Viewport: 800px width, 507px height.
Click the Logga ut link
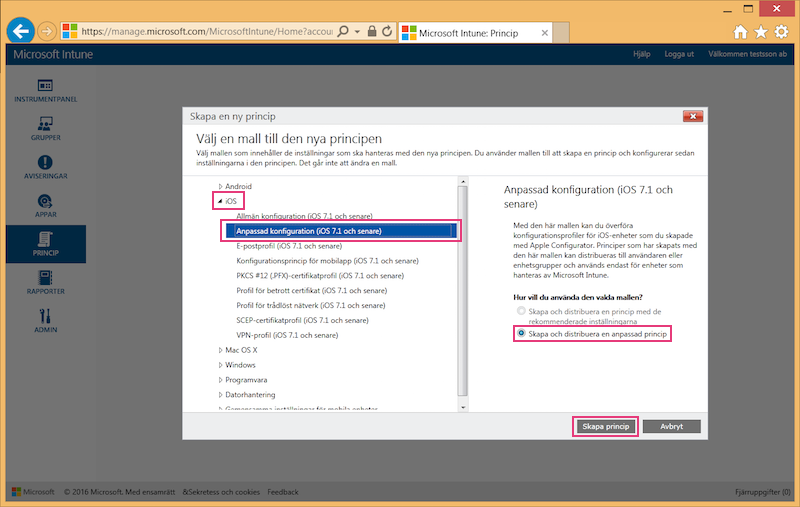coord(679,54)
